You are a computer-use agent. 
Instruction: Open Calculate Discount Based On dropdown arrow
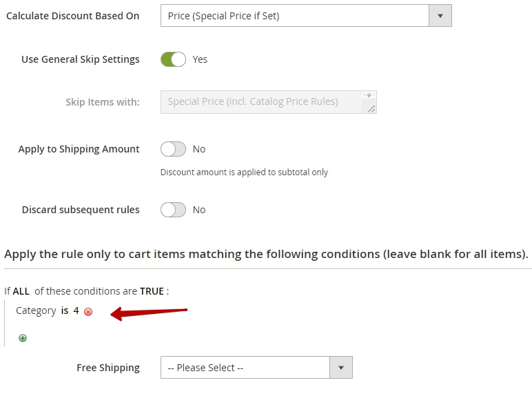[x=440, y=16]
